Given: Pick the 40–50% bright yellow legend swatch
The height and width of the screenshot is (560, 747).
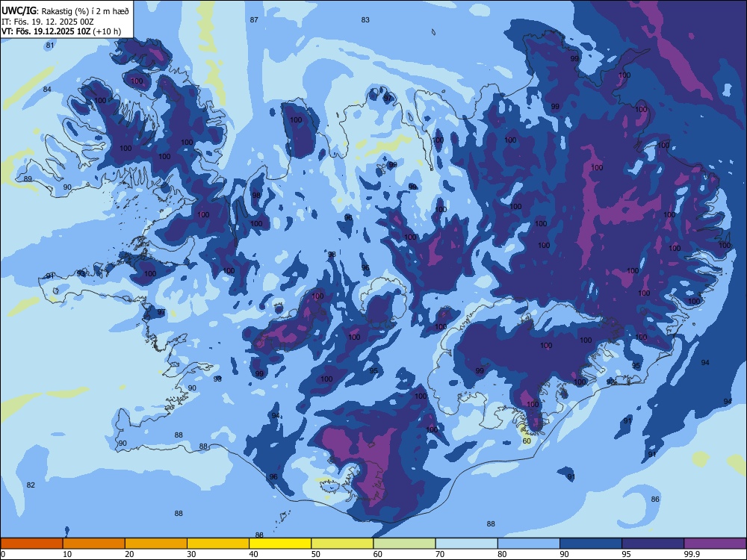Looking at the screenshot, I should [280, 544].
